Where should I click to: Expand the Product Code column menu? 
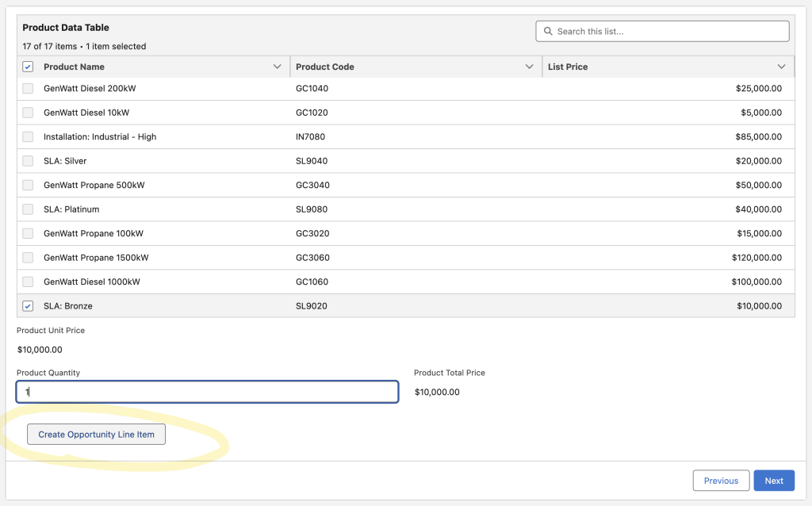[x=529, y=67]
